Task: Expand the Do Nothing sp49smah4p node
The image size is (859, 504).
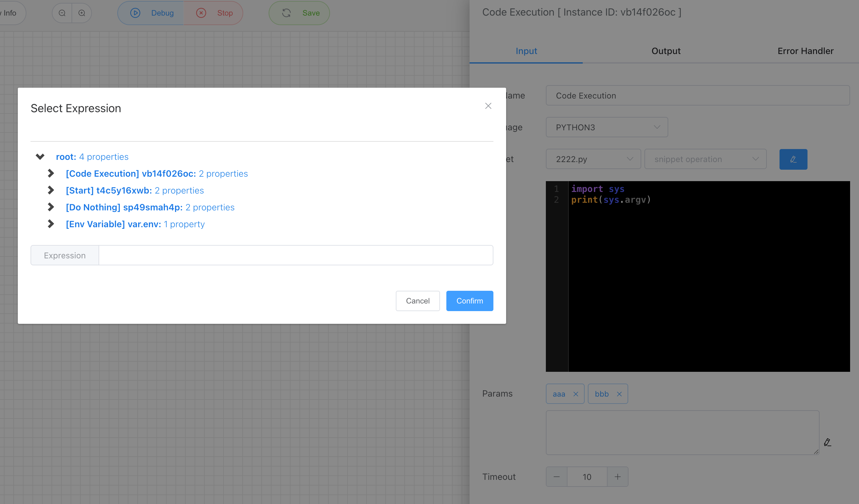Action: click(51, 207)
